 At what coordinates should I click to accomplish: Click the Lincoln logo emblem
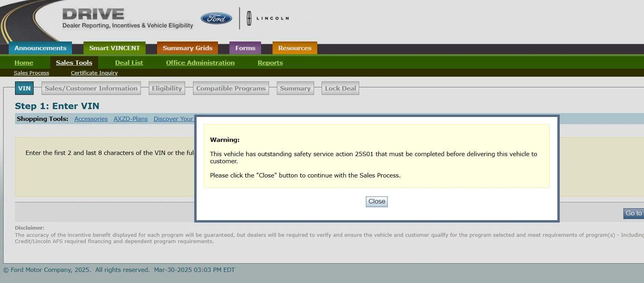pyautogui.click(x=249, y=18)
